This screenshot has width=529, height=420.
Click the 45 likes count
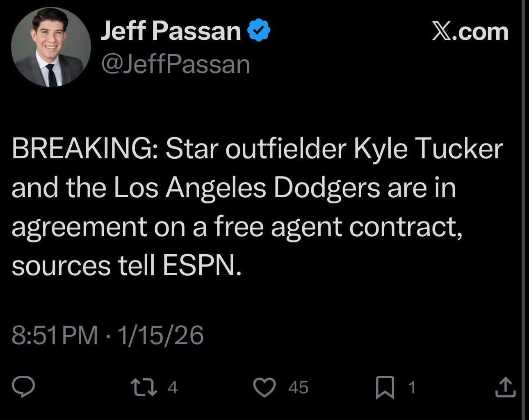[297, 387]
